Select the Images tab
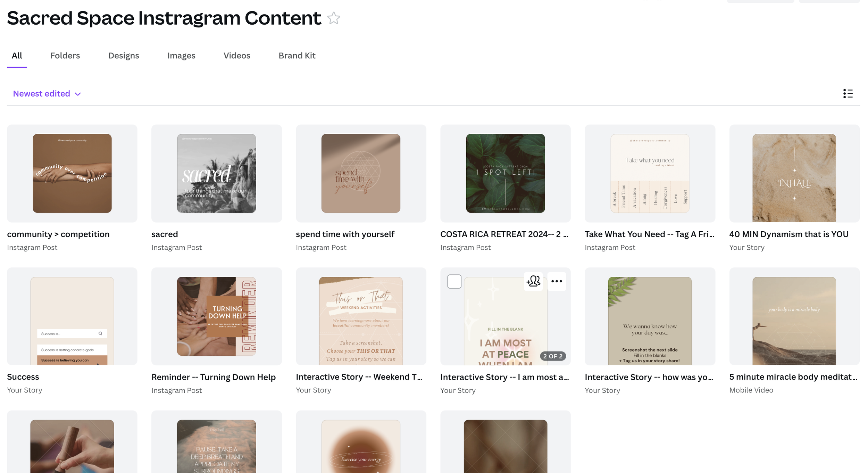868x473 pixels. coord(181,56)
